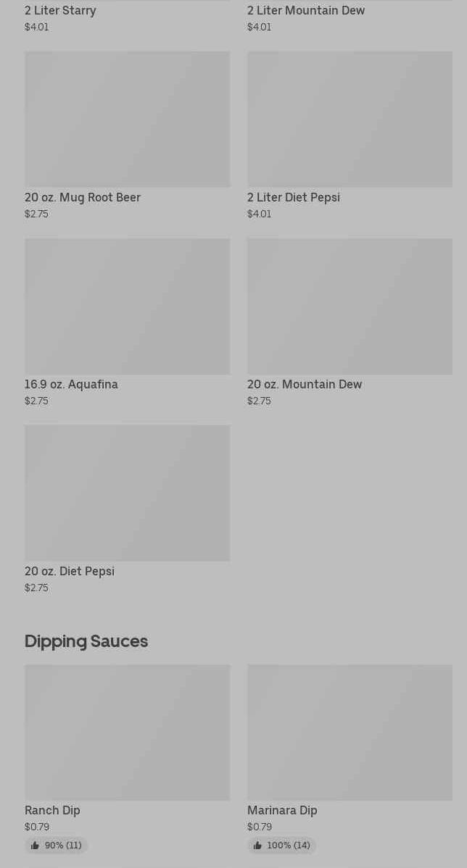The image size is (467, 868).
Task: Select the 2 Liter Diet Pepsi image
Action: point(350,119)
